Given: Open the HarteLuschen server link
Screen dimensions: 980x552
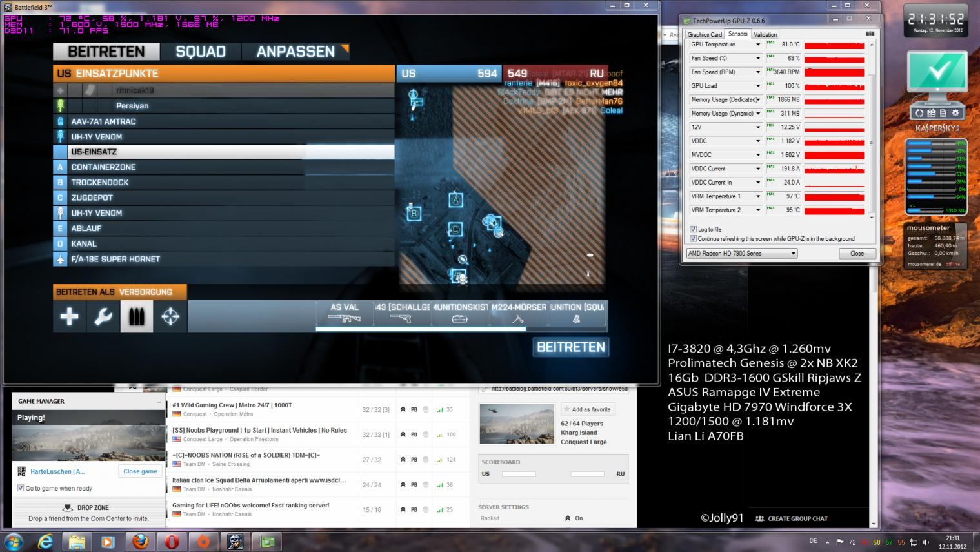Looking at the screenshot, I should point(57,471).
